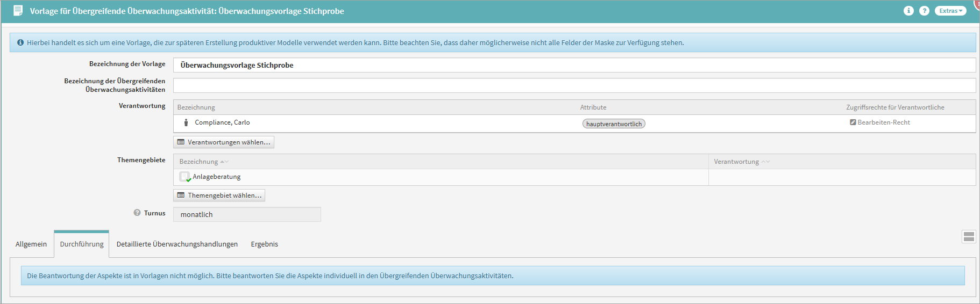Click the document icon in the title bar
Screen dimensions: 980x304
pos(18,11)
